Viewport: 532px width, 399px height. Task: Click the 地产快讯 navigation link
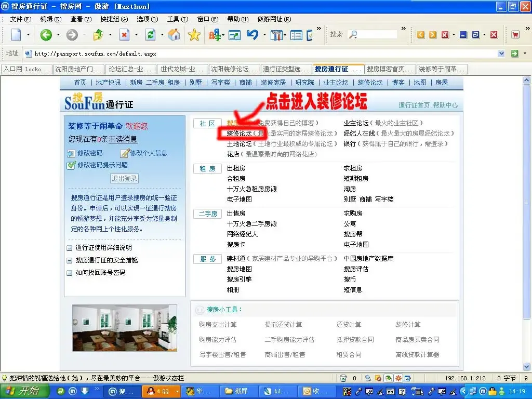108,83
